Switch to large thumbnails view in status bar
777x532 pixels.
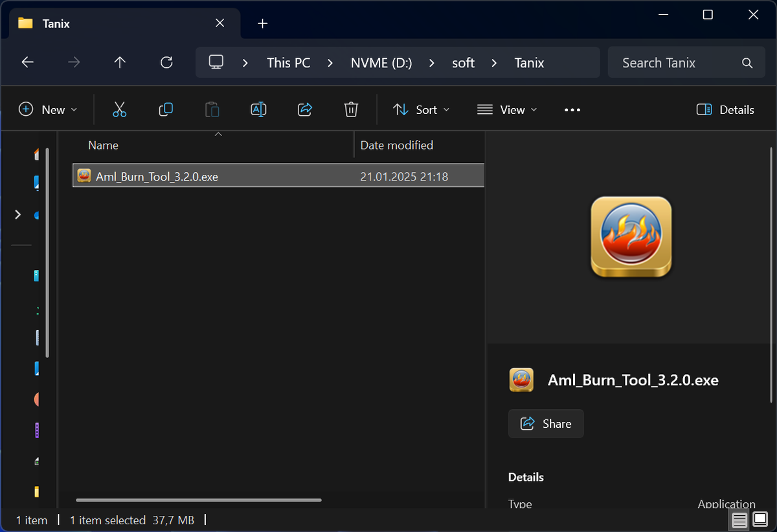[x=760, y=520]
